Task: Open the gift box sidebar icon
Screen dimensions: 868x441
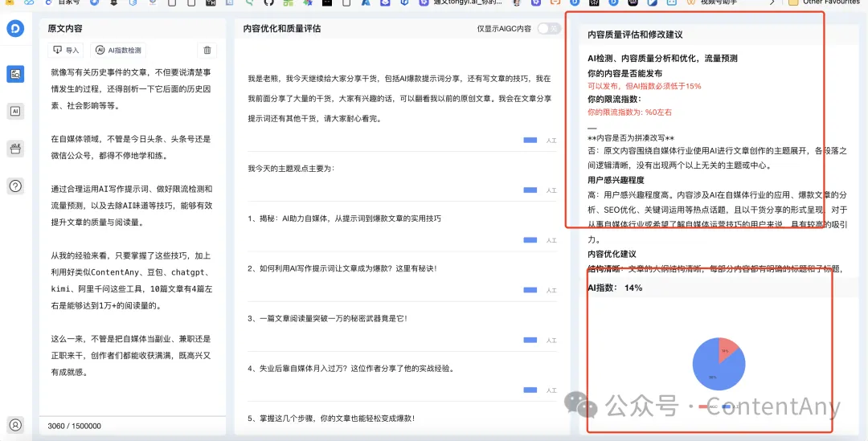Action: coord(15,149)
